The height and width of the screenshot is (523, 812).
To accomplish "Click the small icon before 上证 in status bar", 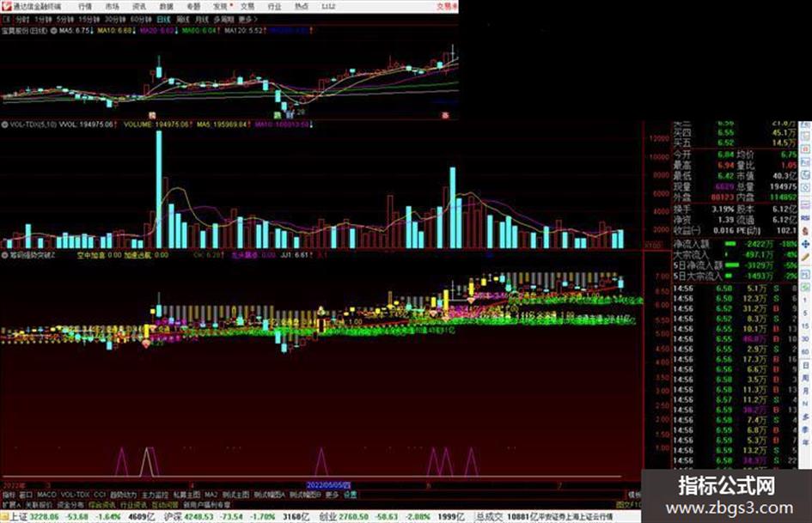I will pyautogui.click(x=4, y=517).
